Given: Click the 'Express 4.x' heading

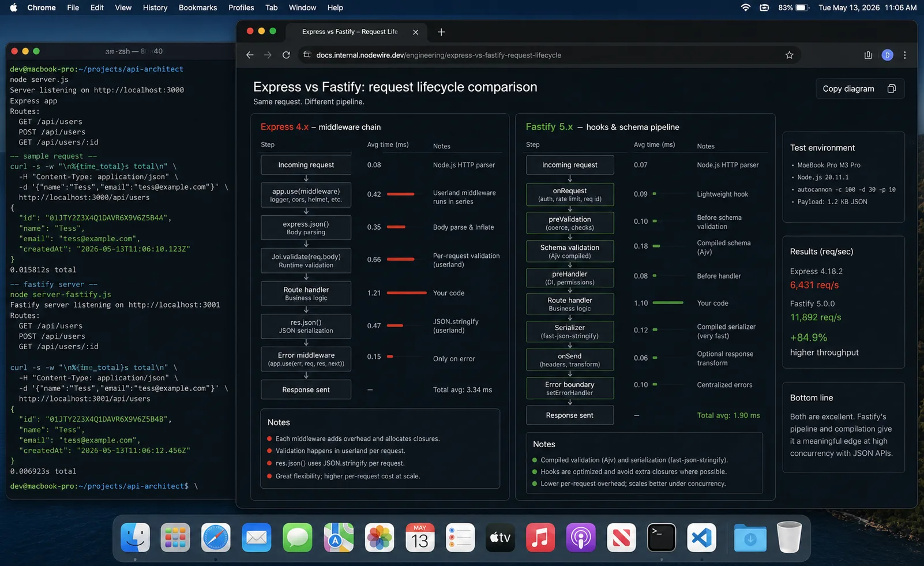Looking at the screenshot, I should click(x=284, y=127).
